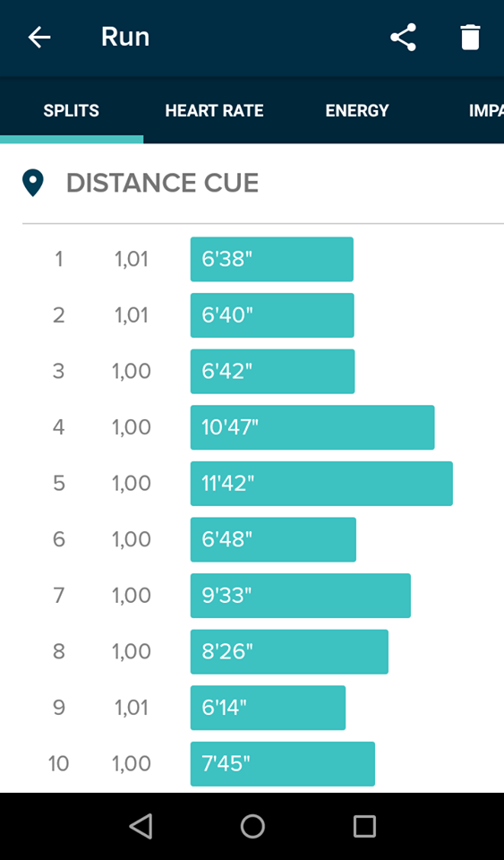This screenshot has height=860, width=504.
Task: Click the Distance Cue heading
Action: pos(162,183)
